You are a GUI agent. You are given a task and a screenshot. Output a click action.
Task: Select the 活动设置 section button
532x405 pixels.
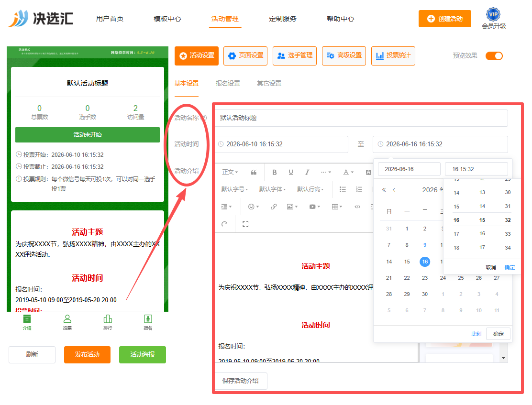coord(197,55)
